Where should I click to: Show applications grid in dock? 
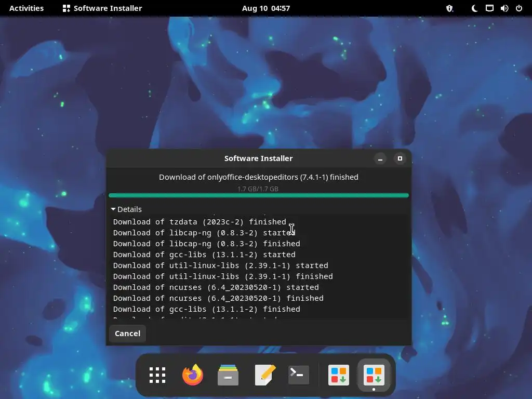click(157, 375)
